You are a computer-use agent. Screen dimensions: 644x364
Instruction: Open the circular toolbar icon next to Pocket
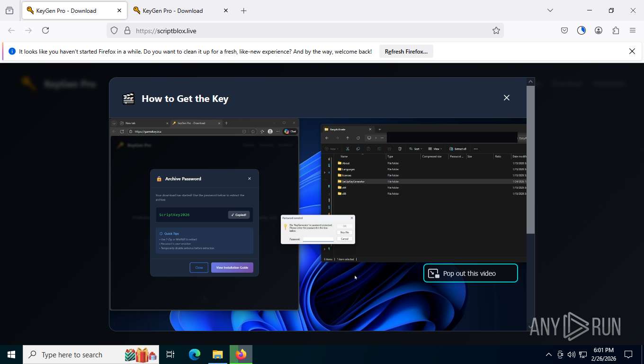click(581, 30)
